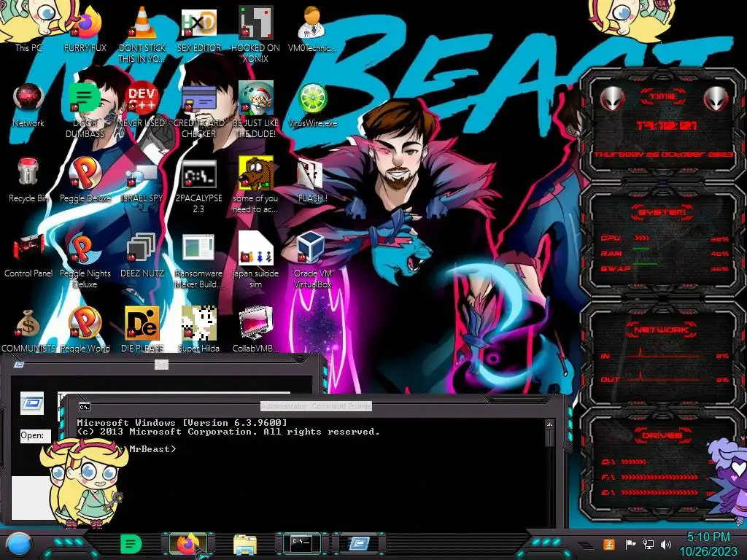Screen dimensions: 747x560
Task: Open the green Spotify-style taskbar icon
Action: point(131,544)
